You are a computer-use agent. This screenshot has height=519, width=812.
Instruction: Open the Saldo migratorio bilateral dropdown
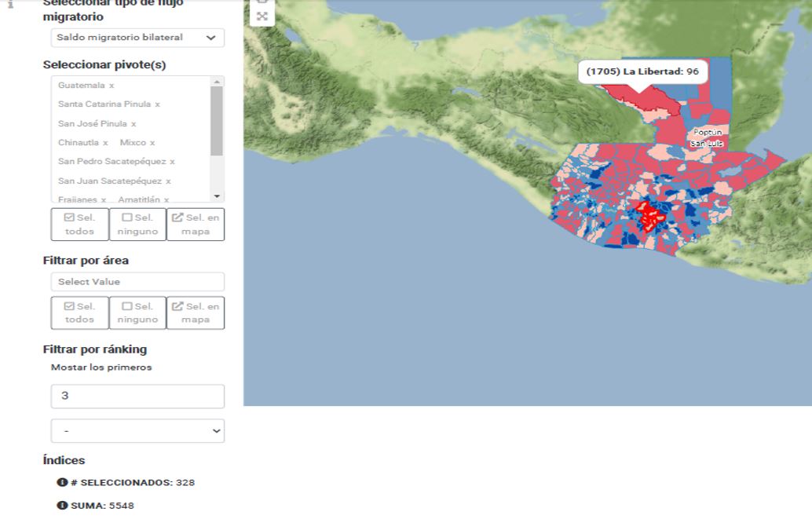click(137, 37)
